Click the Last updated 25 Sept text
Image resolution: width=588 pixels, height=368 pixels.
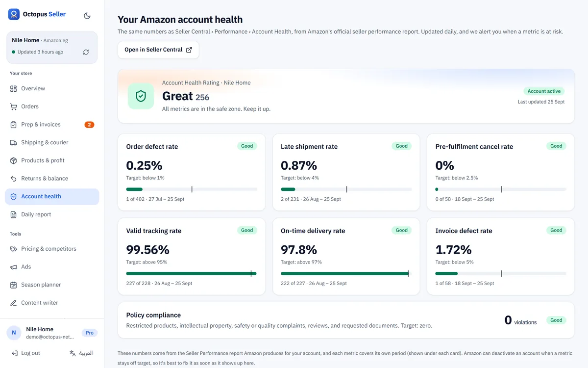pyautogui.click(x=541, y=102)
